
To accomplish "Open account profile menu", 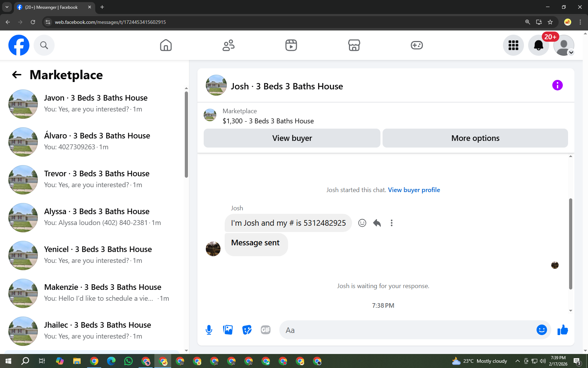I will pos(564,45).
